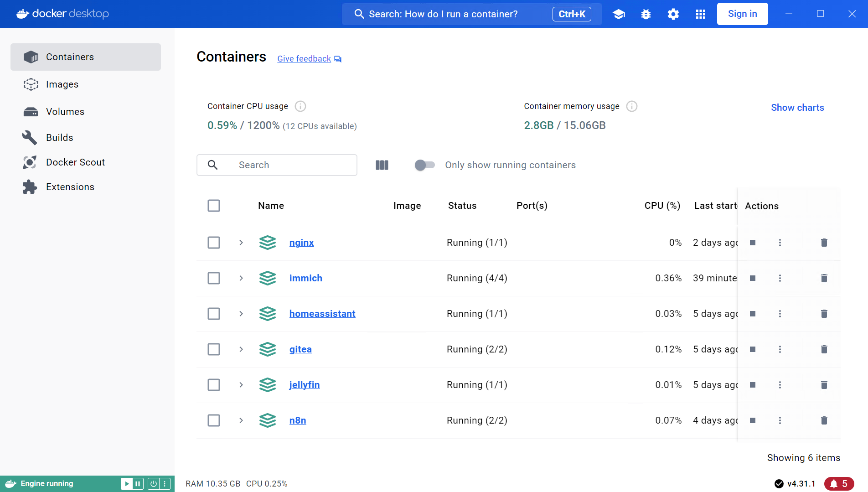868x492 pixels.
Task: Click Show charts link
Action: pos(797,108)
